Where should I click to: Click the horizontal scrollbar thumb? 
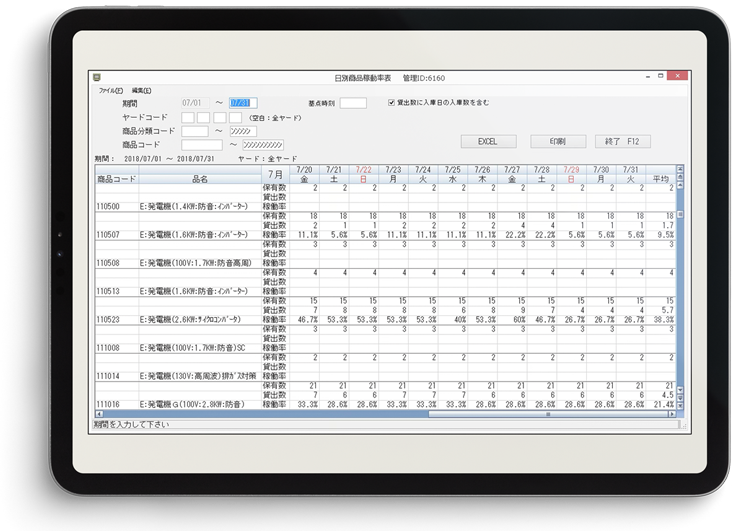point(548,414)
